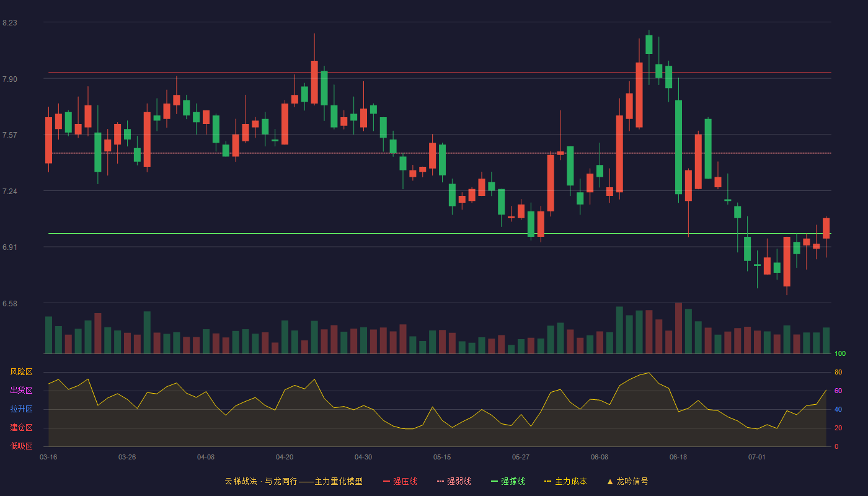Screen dimensions: 868x496
Task: Select the 建仓区 zone label
Action: point(21,428)
